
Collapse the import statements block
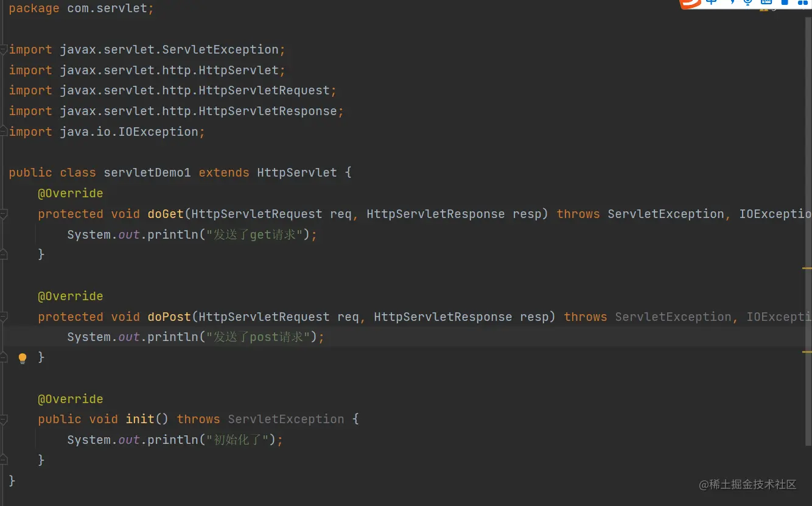[x=3, y=50]
